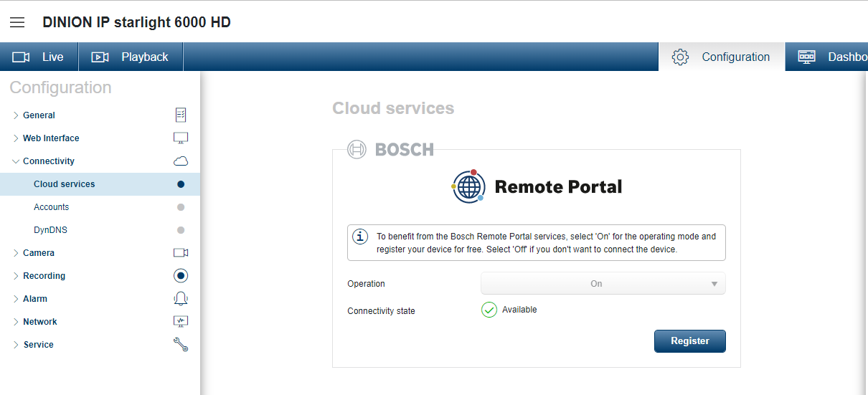Image resolution: width=868 pixels, height=395 pixels.
Task: Click the Alarm bell icon
Action: [x=181, y=299]
